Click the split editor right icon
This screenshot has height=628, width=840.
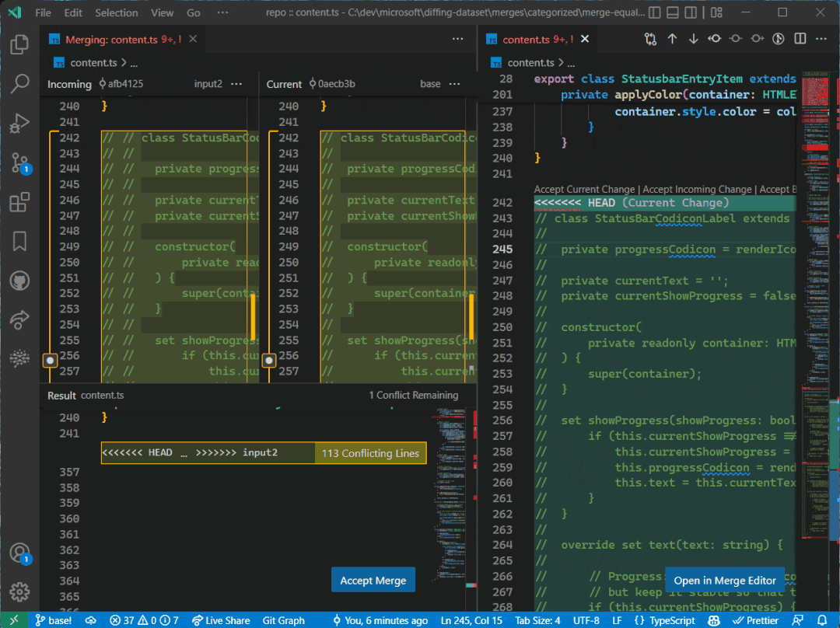(800, 39)
